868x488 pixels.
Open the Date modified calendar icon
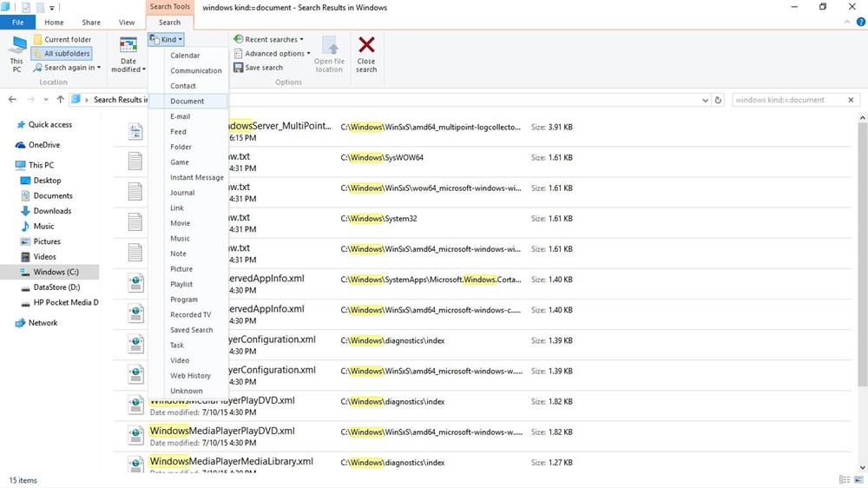[x=128, y=45]
